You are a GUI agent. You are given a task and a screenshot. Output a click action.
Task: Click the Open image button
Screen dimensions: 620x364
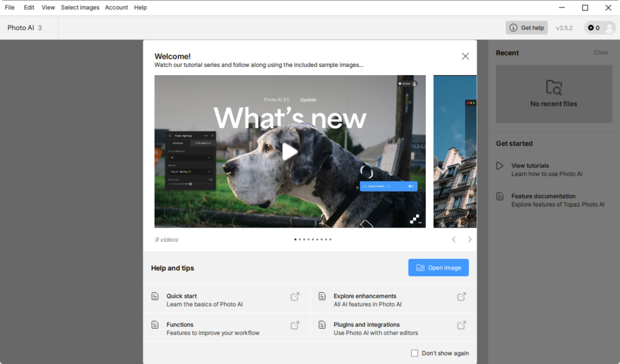(438, 268)
